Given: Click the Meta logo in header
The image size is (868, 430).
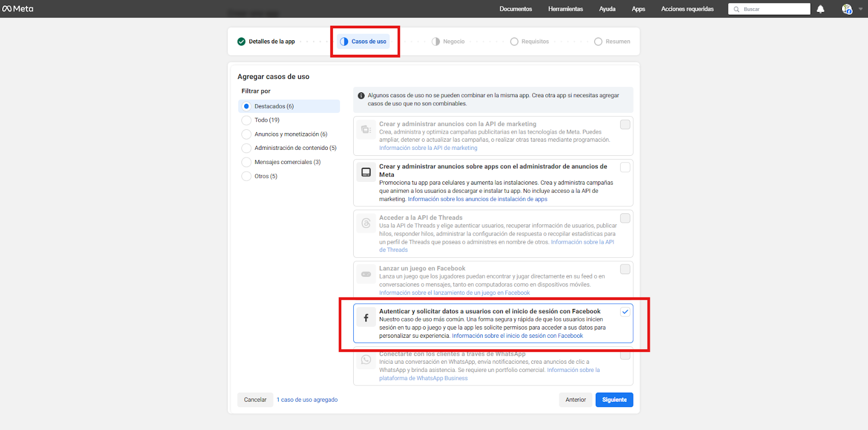Looking at the screenshot, I should click(x=18, y=9).
